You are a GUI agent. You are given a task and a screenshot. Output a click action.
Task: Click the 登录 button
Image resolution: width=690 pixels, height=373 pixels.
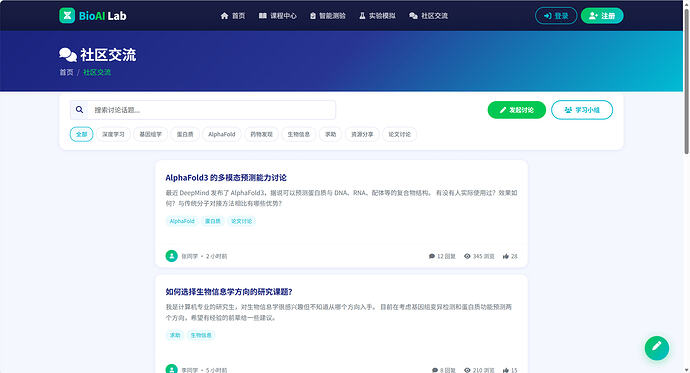556,16
